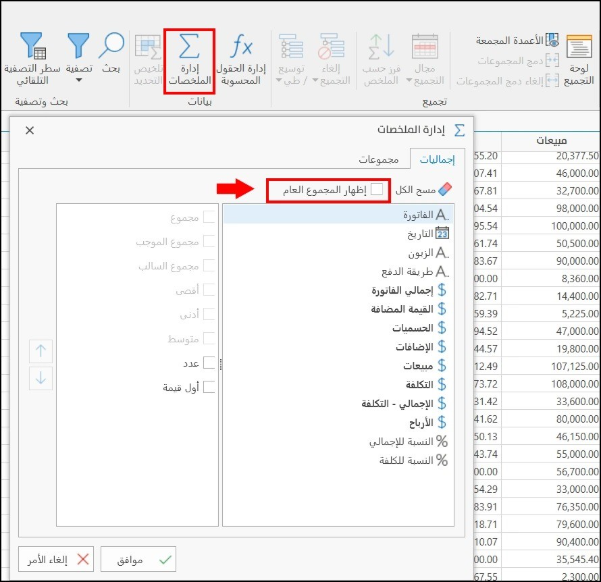Screen dimensions: 601x582
Task: Switch to إجماليات totals tab
Action: tap(437, 159)
